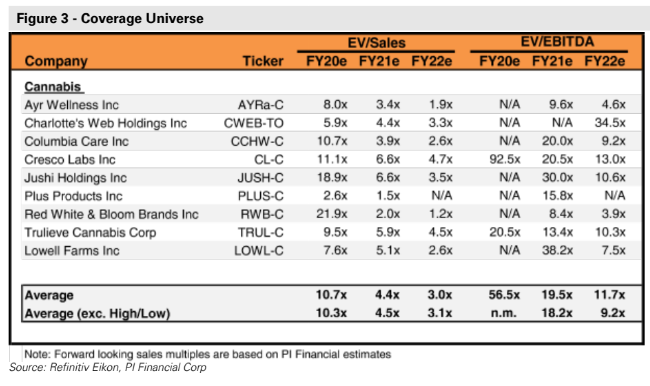This screenshot has height=386, width=650.
Task: Click Cresco Labs 92.5x EV/EBITDA value
Action: 504,159
